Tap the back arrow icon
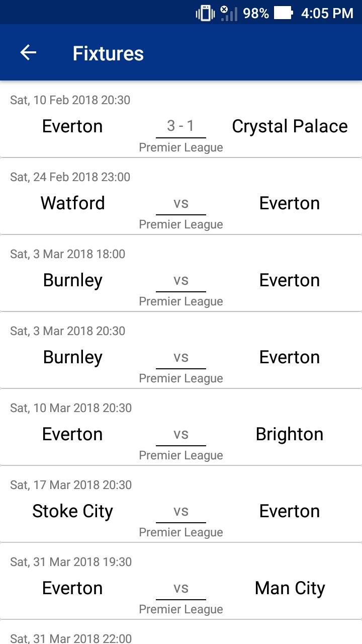This screenshot has width=362, height=644. 28,53
